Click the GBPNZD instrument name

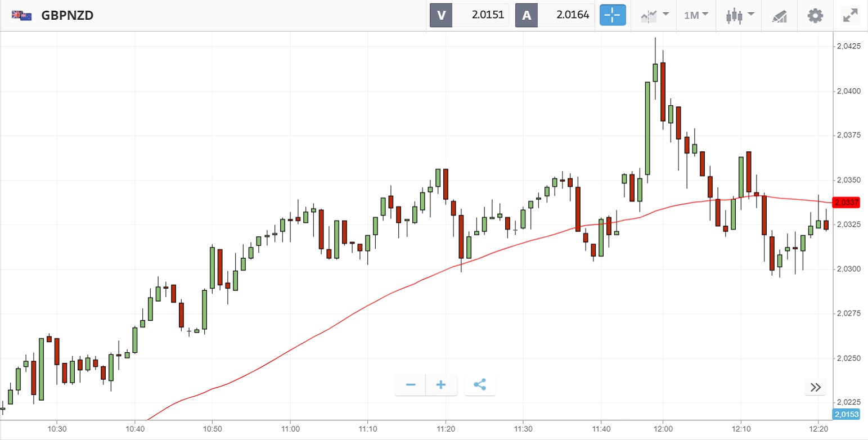tap(68, 15)
